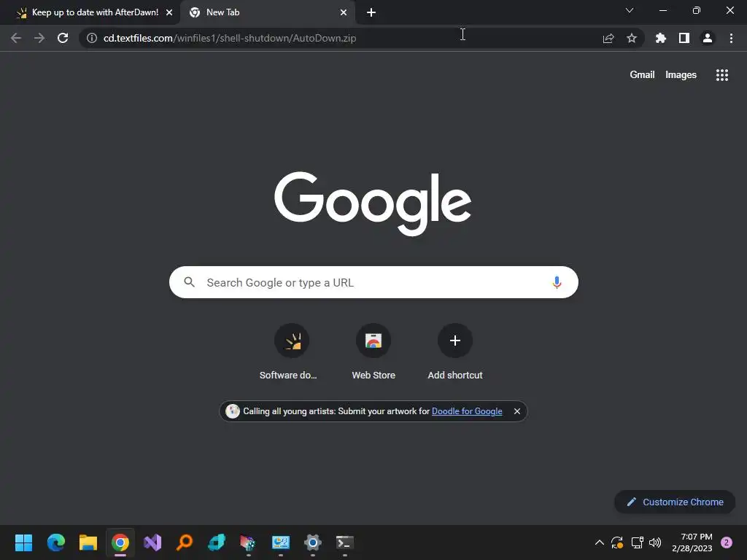Viewport: 747px width, 560px height.
Task: Open the volume control in system tray
Action: 655,542
